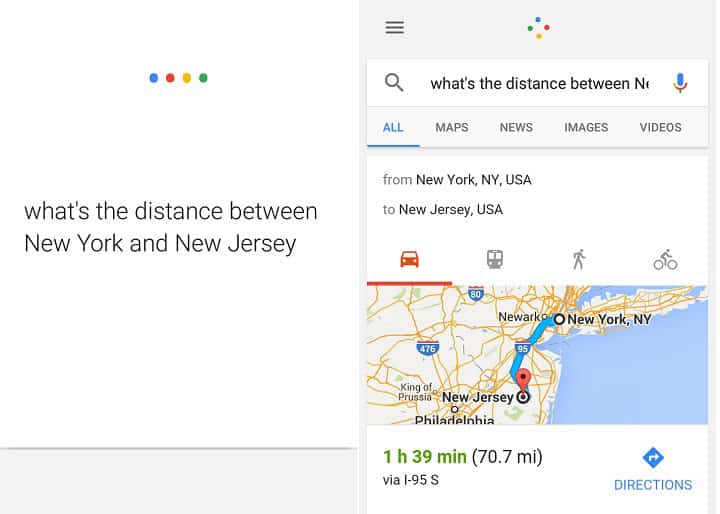
Task: Tap the magnifying glass search icon
Action: (394, 83)
